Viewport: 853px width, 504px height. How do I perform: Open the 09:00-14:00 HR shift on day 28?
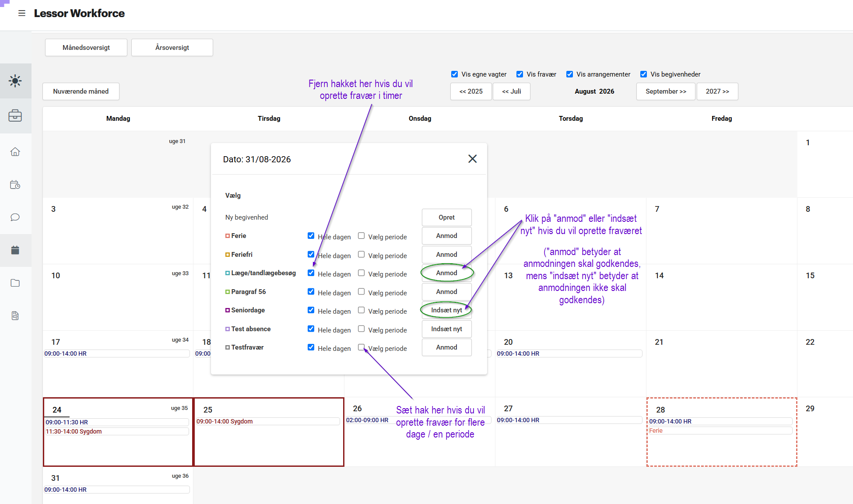(720, 421)
